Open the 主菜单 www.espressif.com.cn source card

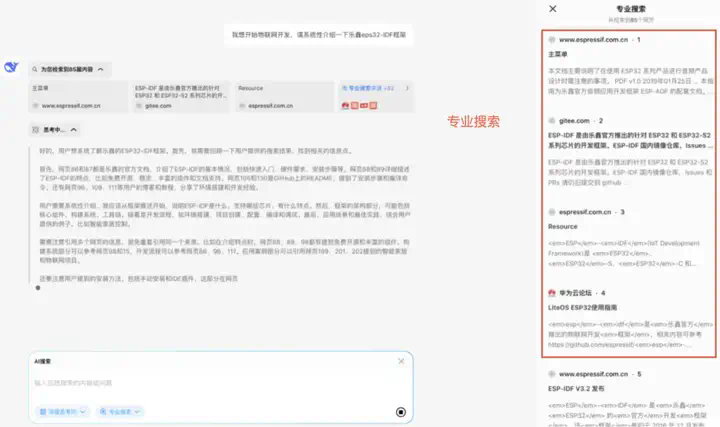(78, 97)
